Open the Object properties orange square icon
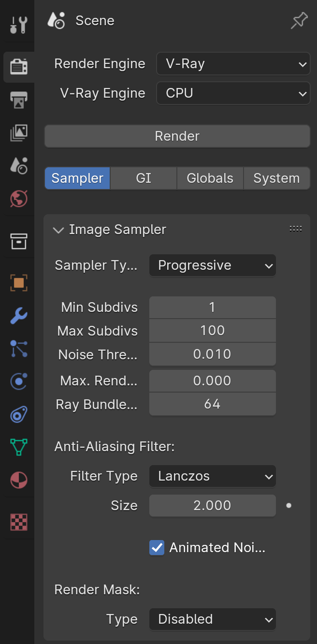 (19, 283)
